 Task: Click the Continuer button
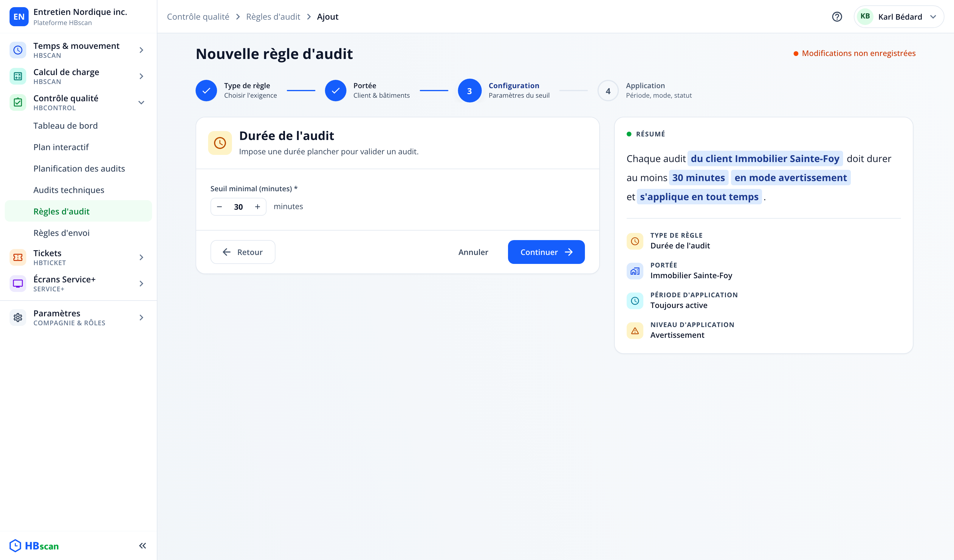[x=546, y=252]
